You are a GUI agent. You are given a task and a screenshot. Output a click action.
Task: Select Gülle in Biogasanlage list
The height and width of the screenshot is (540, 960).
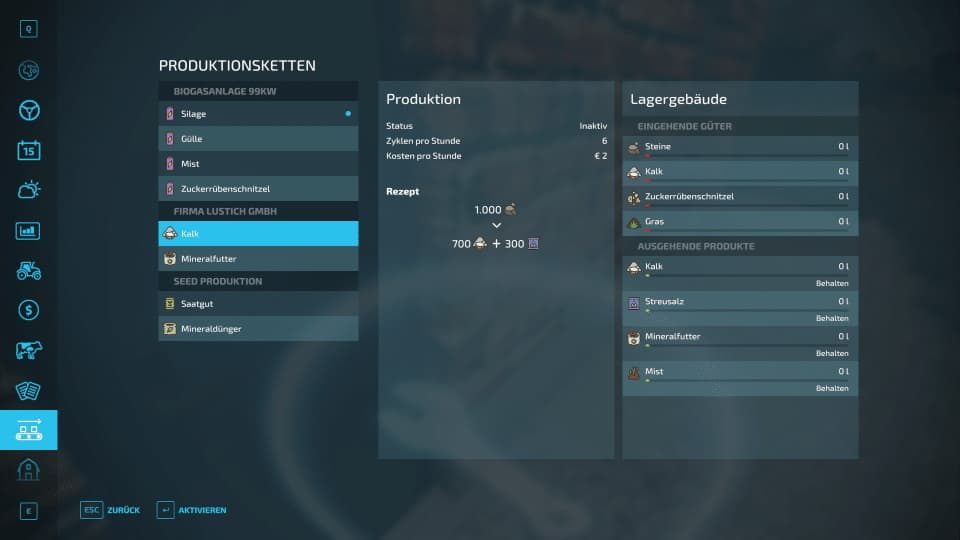tap(258, 139)
